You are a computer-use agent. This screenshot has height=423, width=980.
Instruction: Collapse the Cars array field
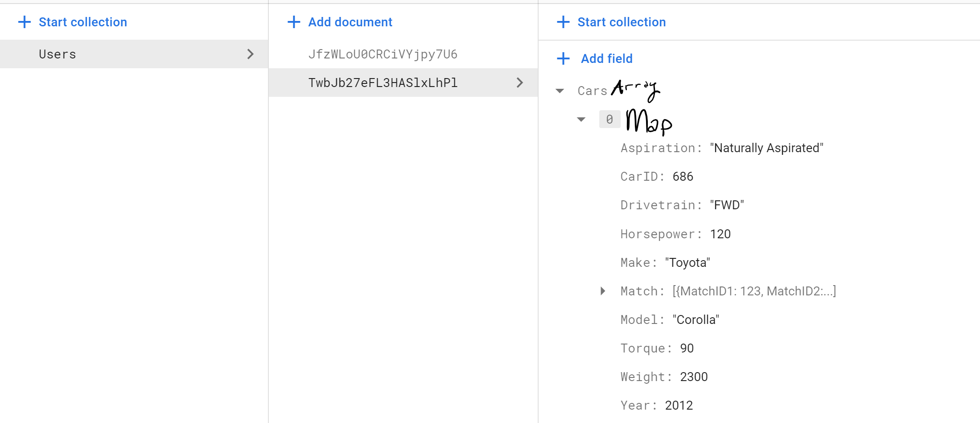[560, 91]
